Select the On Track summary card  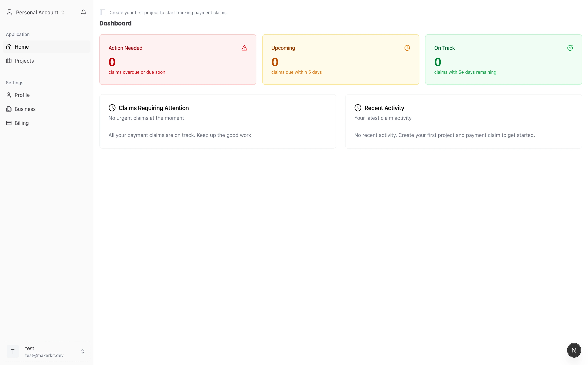(503, 59)
